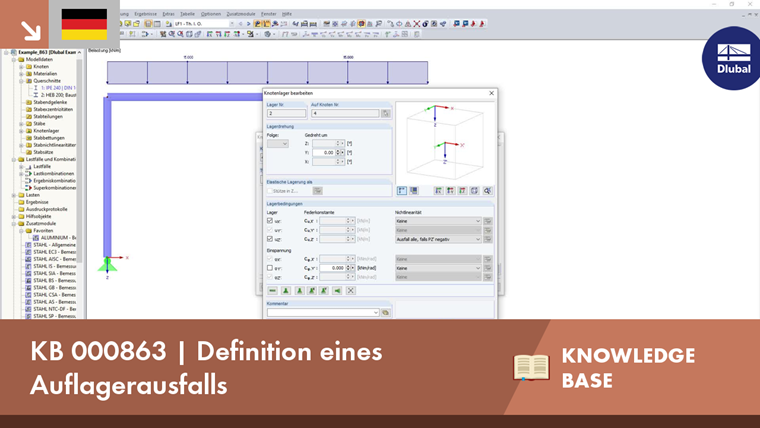Screen dimensions: 760x428
Task: Toggle the uX' support checkbox
Action: [x=270, y=221]
